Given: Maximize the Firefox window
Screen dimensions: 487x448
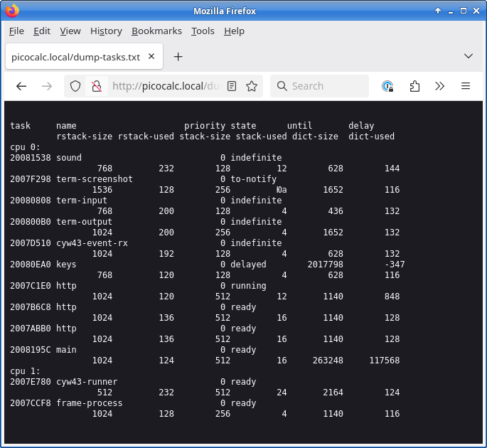Looking at the screenshot, I should click(464, 11).
